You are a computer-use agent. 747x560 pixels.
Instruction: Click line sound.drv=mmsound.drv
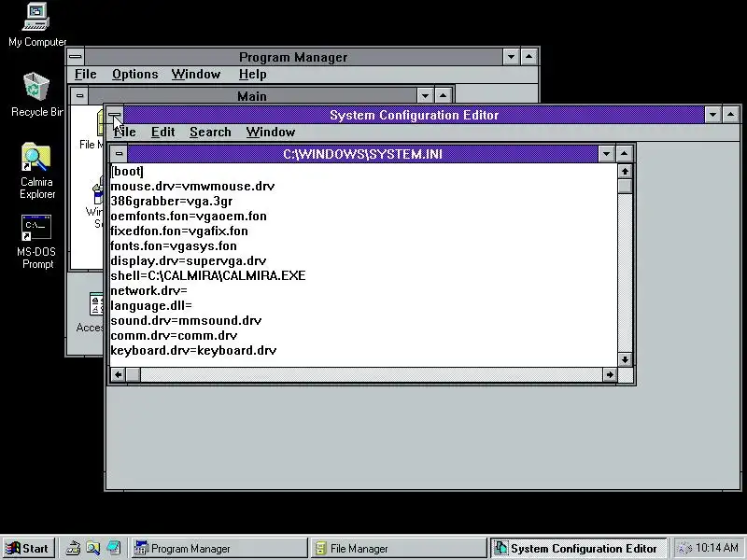[186, 320]
